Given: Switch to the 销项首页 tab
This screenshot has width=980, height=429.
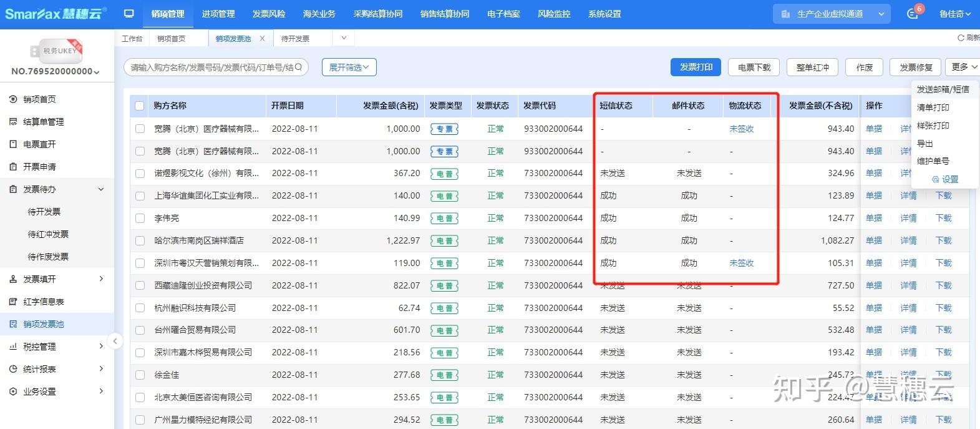Looking at the screenshot, I should click(x=172, y=39).
